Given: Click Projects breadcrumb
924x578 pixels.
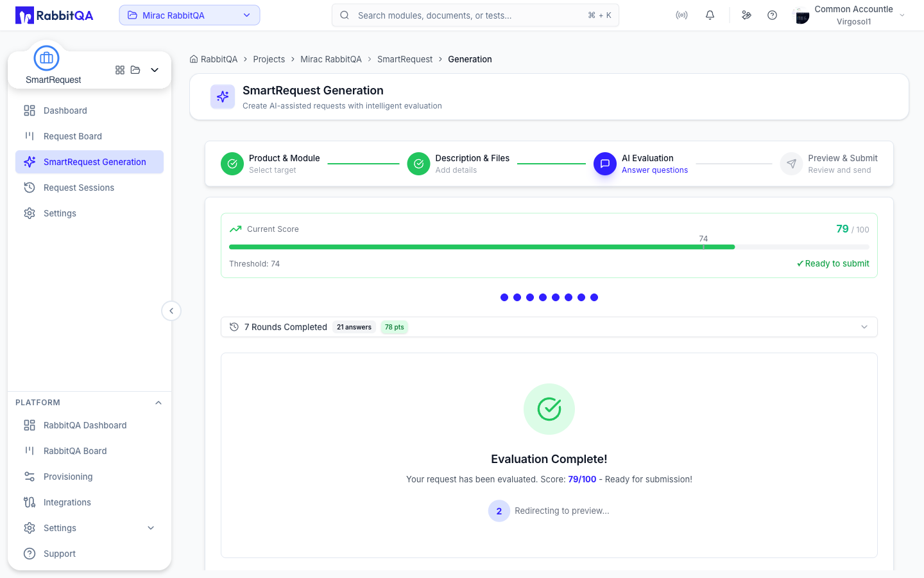Looking at the screenshot, I should pos(269,59).
